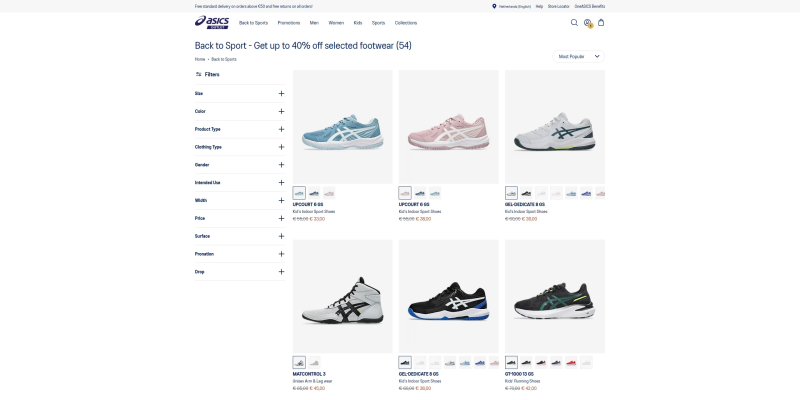The image size is (800, 400).
Task: Expand the Surface filter
Action: click(240, 236)
